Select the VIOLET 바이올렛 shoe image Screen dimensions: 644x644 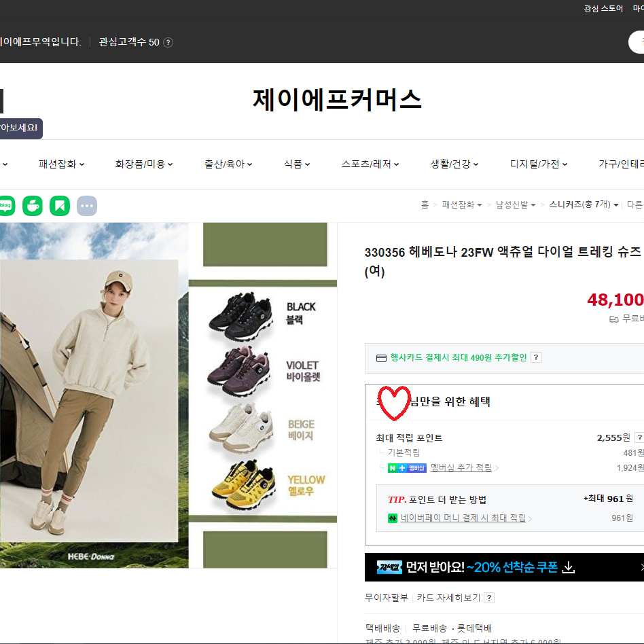240,370
